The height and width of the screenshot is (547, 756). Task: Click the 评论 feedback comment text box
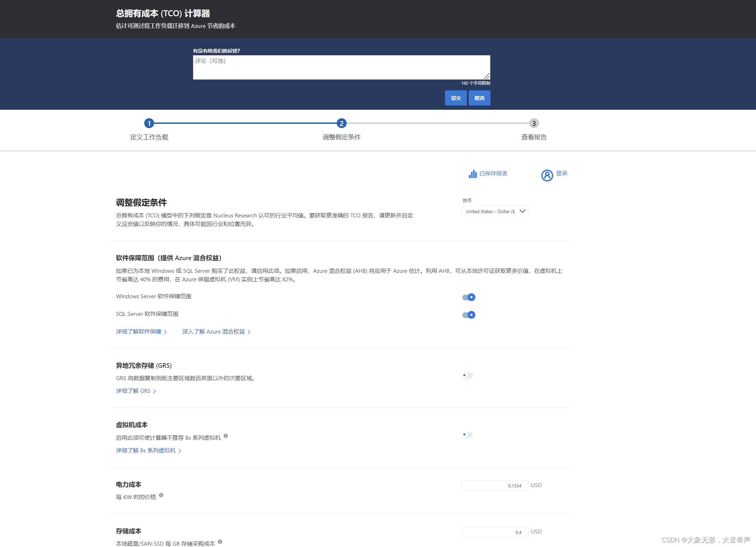tap(341, 67)
